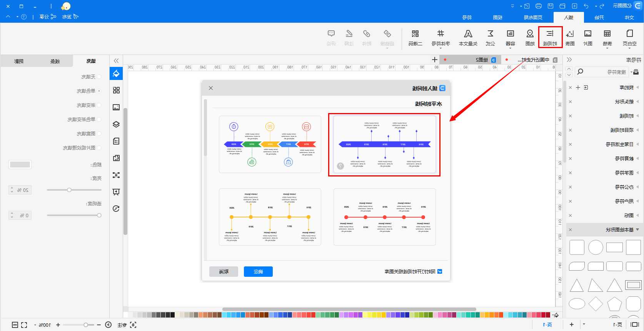Switch to the 视图 ribbon tab
644x331 pixels.
click(498, 17)
